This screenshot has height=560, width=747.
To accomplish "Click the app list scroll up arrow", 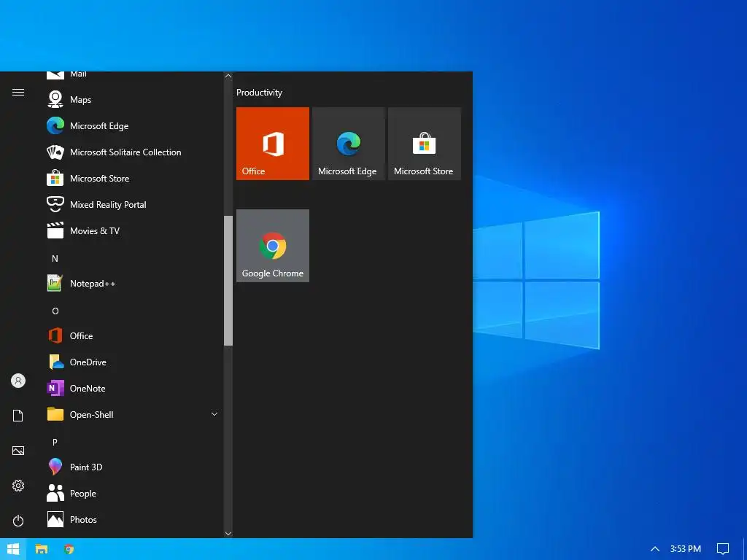I will tap(228, 76).
